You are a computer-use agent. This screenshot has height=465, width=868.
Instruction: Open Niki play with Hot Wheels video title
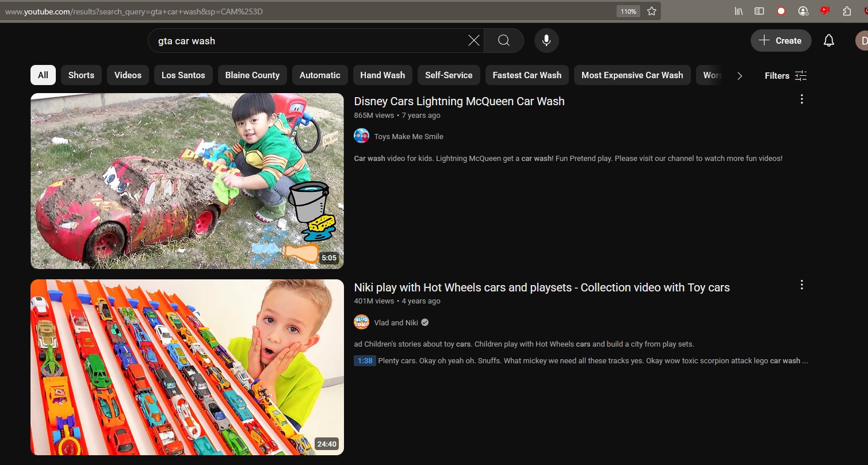[x=542, y=287]
